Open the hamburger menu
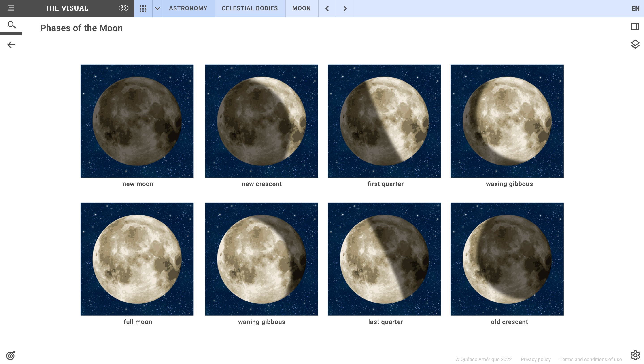644x364 pixels. [x=11, y=8]
